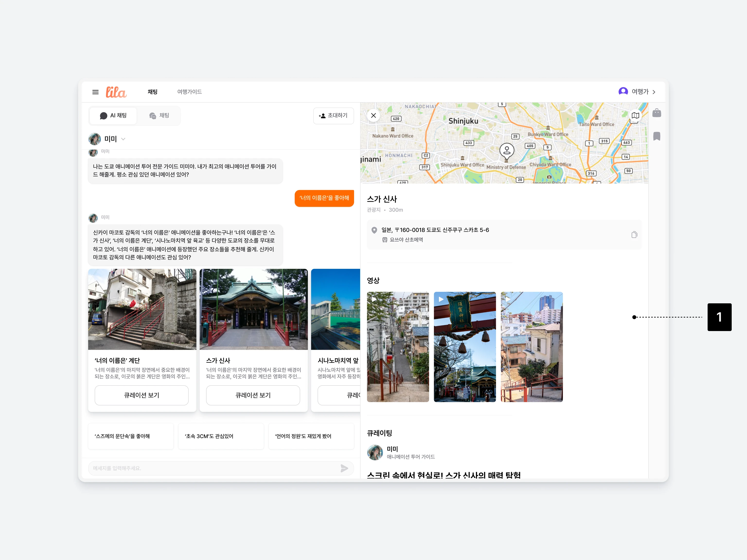Viewport: 747px width, 560px height.
Task: Click the 시나노마치역 앞 card title
Action: (x=338, y=360)
